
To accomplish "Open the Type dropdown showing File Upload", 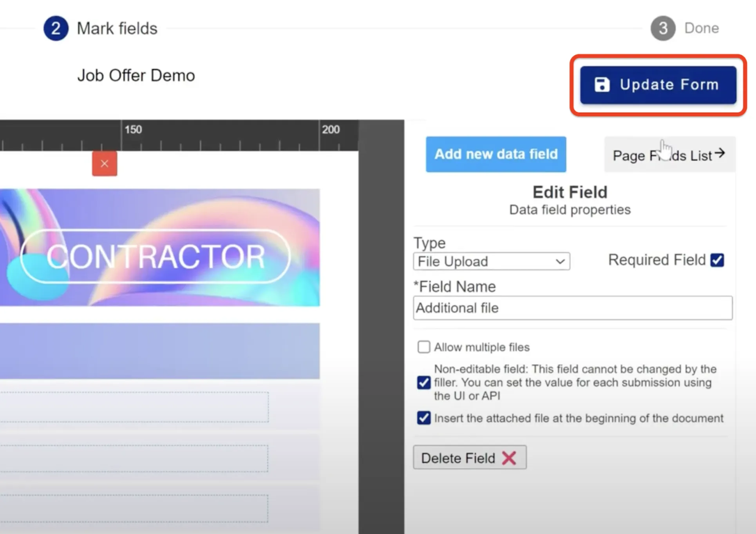I will (x=492, y=261).
